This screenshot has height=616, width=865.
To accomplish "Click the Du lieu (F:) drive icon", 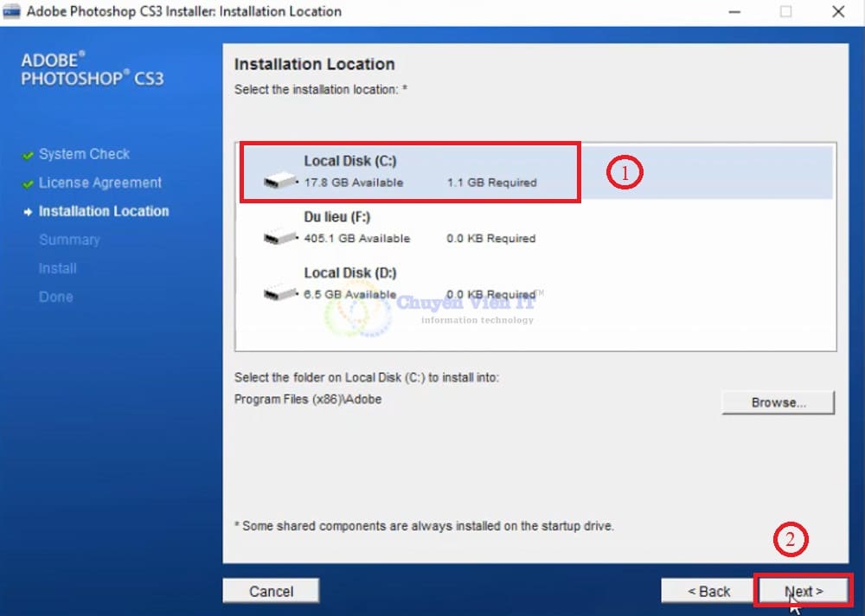I will click(280, 236).
